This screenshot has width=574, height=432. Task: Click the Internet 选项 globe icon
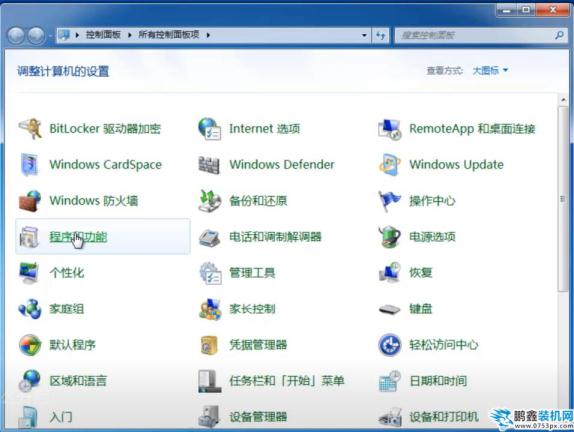209,129
